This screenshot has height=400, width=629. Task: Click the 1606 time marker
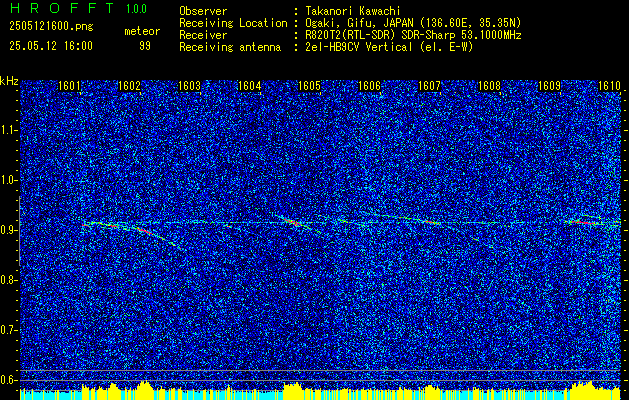click(369, 85)
